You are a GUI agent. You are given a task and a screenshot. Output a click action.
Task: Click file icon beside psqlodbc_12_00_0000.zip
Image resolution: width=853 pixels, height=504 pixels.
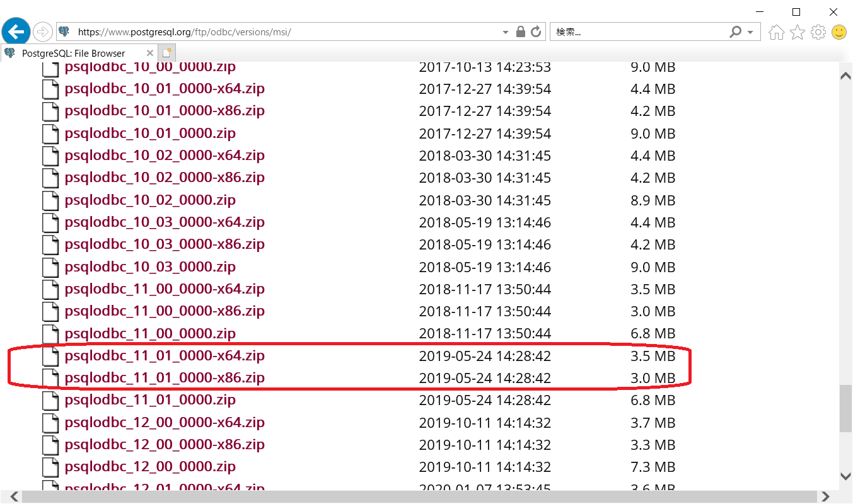click(50, 467)
